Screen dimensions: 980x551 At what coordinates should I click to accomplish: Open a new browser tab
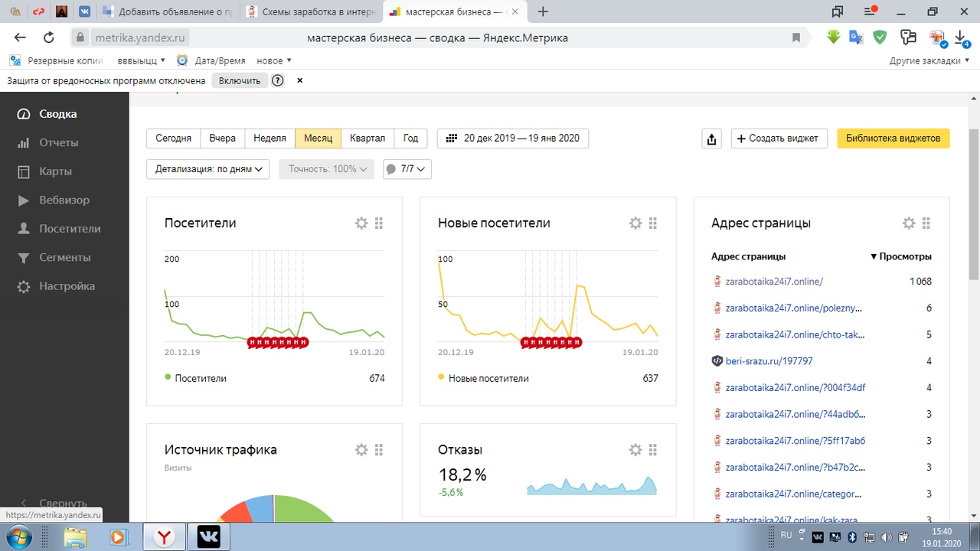(543, 11)
